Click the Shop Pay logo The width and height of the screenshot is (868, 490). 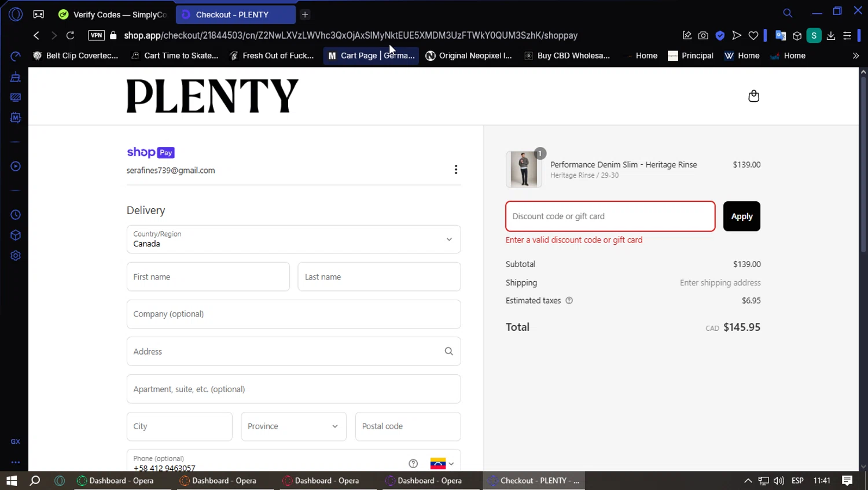150,152
